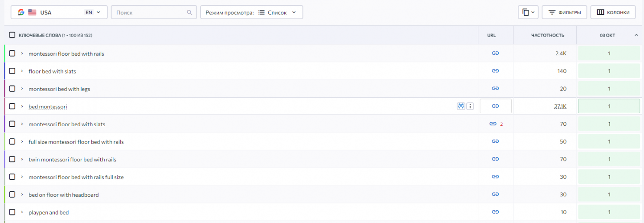This screenshot has width=644, height=223.
Task: Click the URL column header
Action: [491, 35]
